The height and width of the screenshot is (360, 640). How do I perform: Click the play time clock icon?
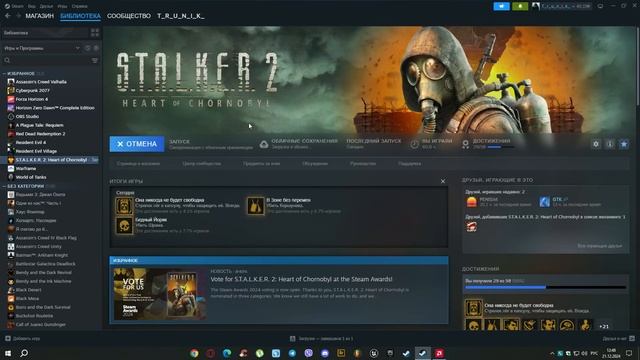click(414, 144)
